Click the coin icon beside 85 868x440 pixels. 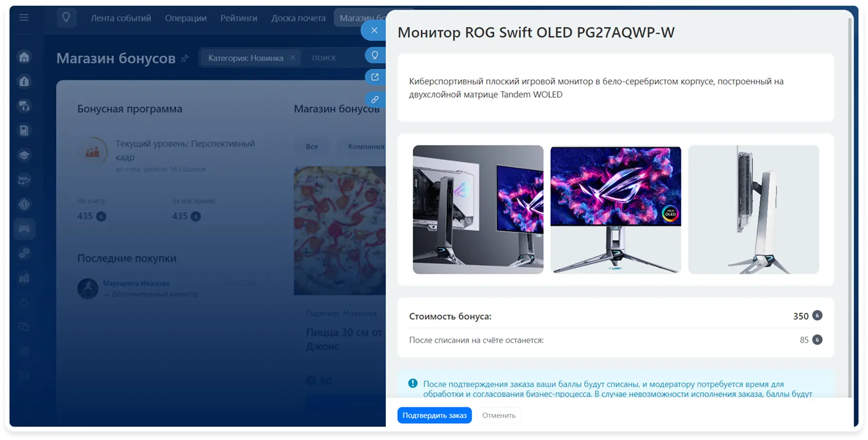[817, 340]
